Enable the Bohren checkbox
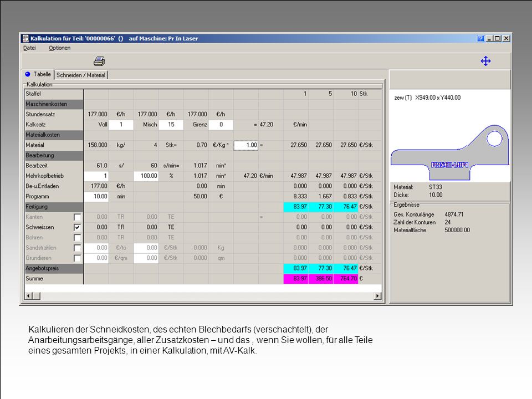 click(x=78, y=238)
